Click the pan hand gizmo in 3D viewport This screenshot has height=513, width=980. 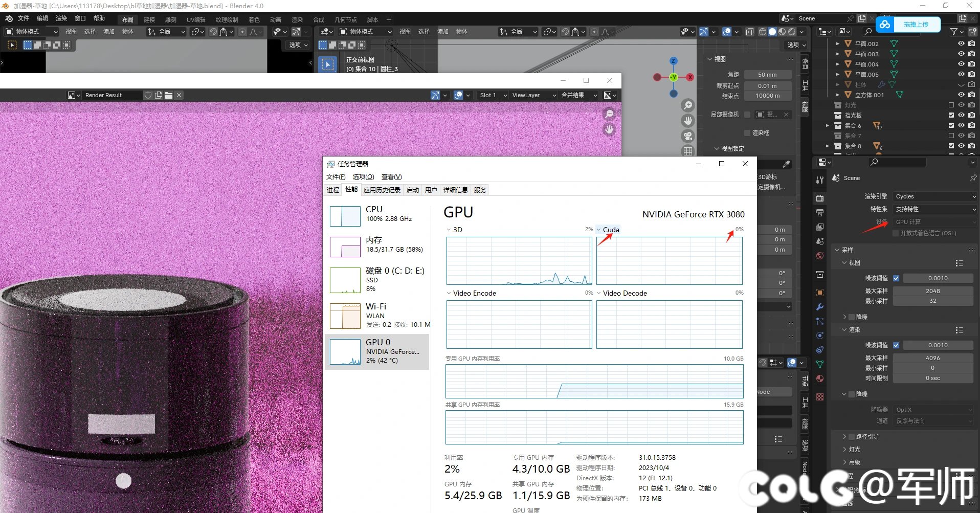688,121
